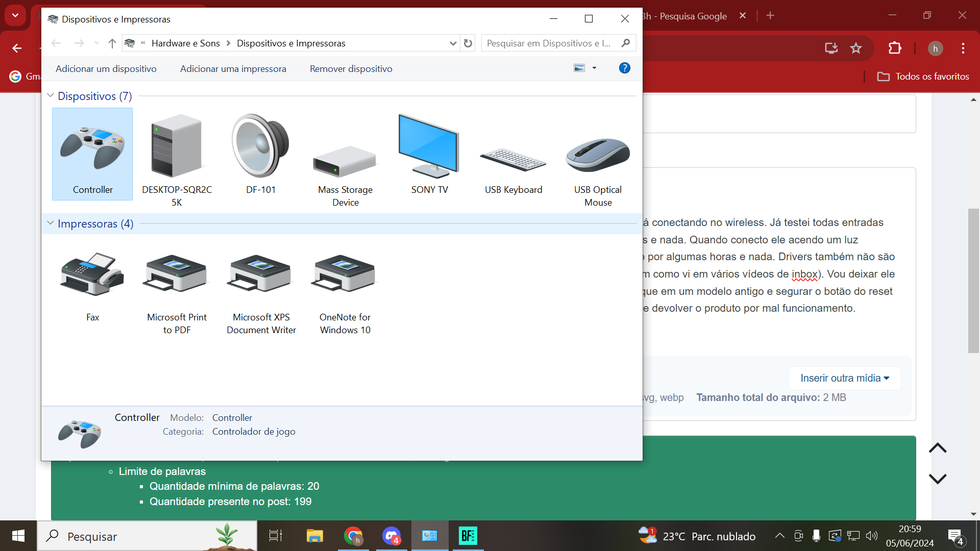Click the taskbar Pesquisar search box

tap(147, 536)
